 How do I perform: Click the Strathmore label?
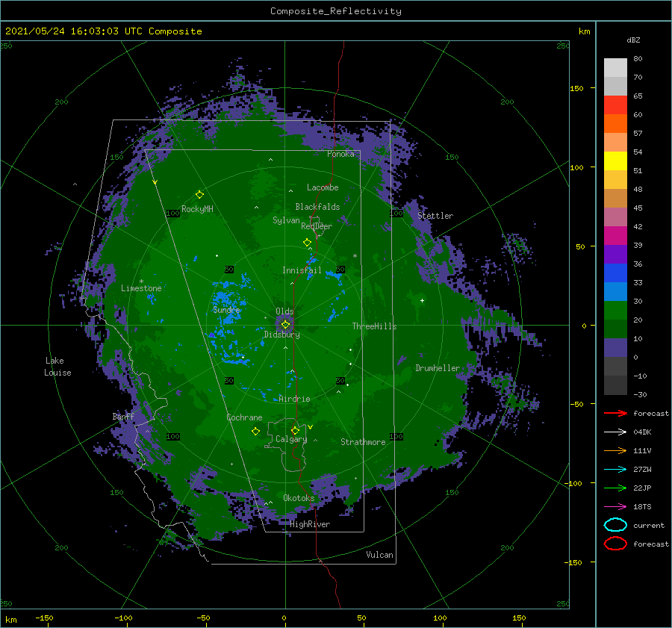click(x=363, y=442)
